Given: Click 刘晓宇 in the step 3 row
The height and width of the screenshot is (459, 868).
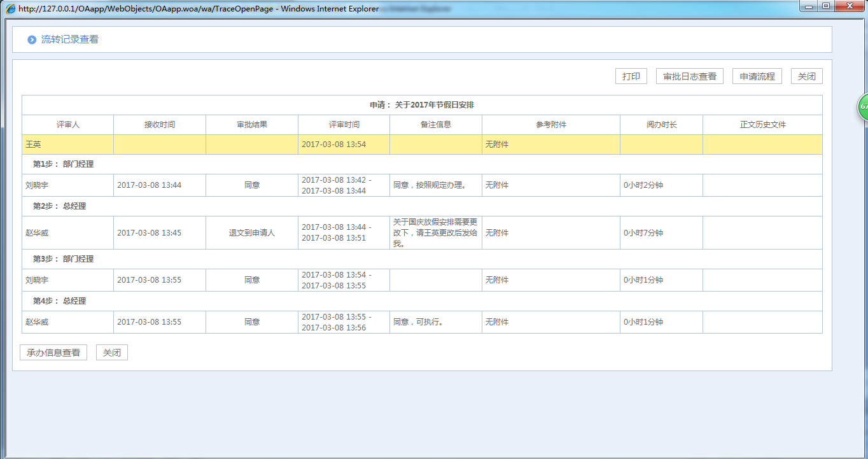Looking at the screenshot, I should [x=37, y=280].
